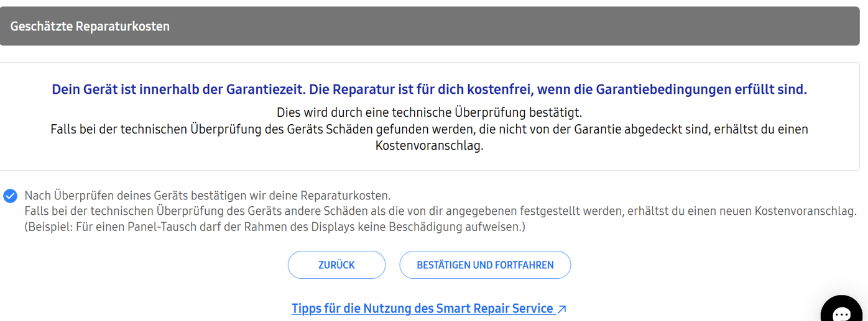Screen dimensions: 868x321
Task: Open Tipps für die Nutzung des Smart Repair Service
Action: point(422,309)
